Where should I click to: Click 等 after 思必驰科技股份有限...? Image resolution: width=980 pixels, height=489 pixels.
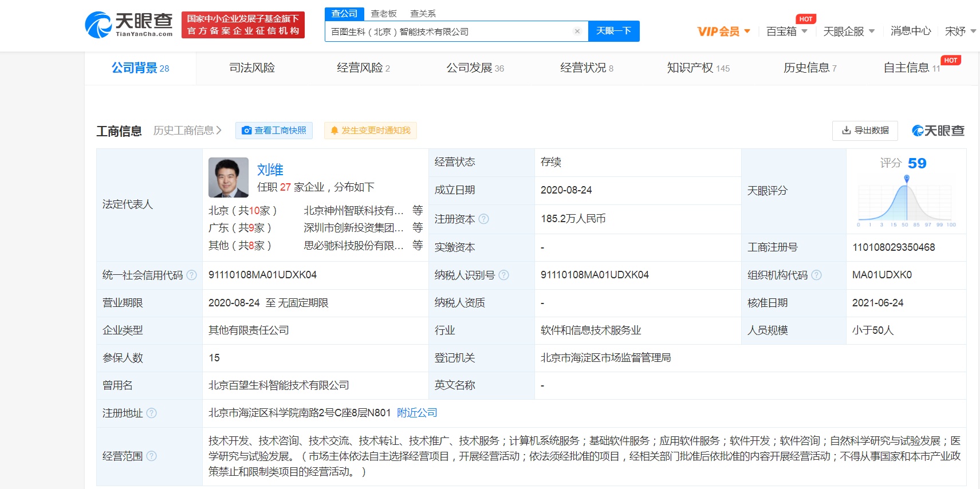coord(418,244)
